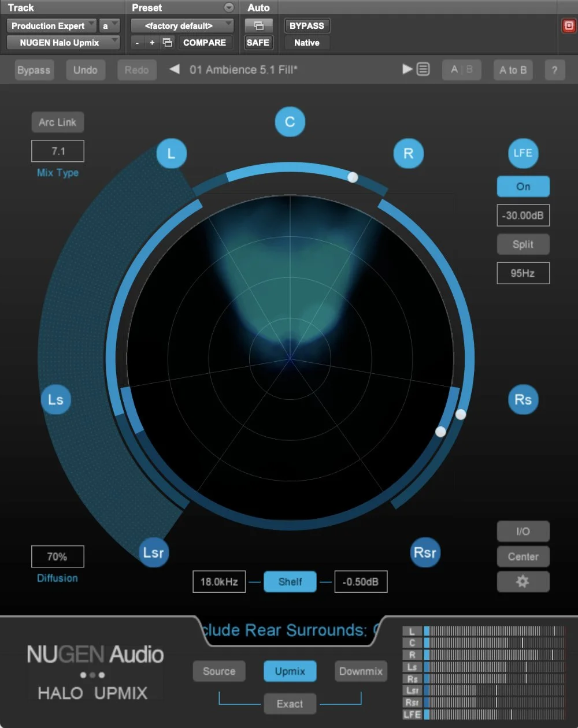Open the I/O panel
The image size is (578, 728).
(523, 531)
